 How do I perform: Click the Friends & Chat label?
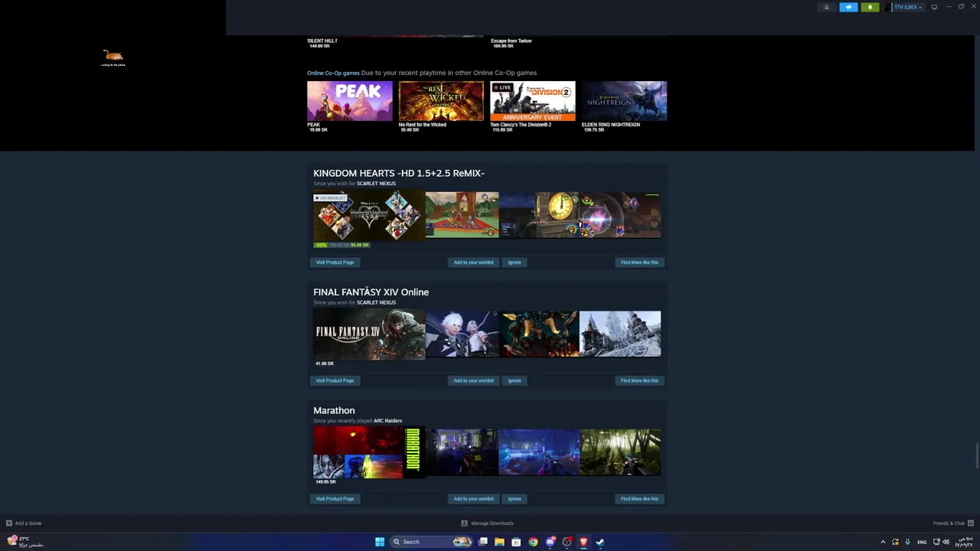tap(949, 523)
